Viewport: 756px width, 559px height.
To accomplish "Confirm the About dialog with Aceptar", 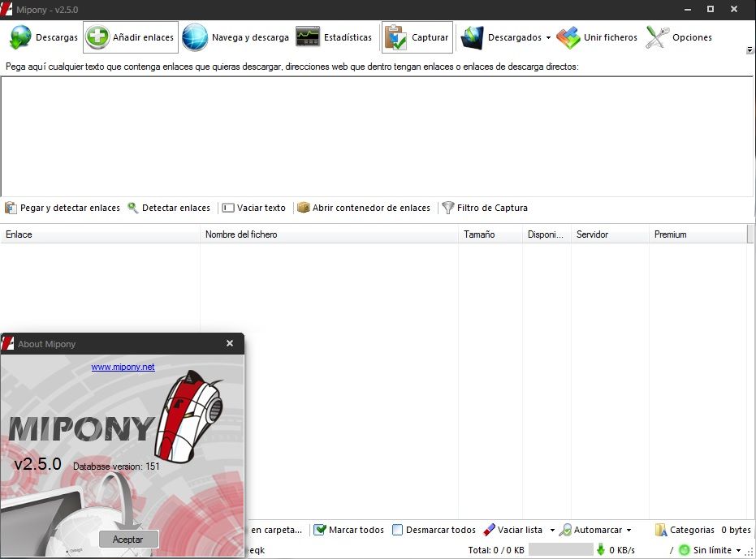I will coord(128,540).
